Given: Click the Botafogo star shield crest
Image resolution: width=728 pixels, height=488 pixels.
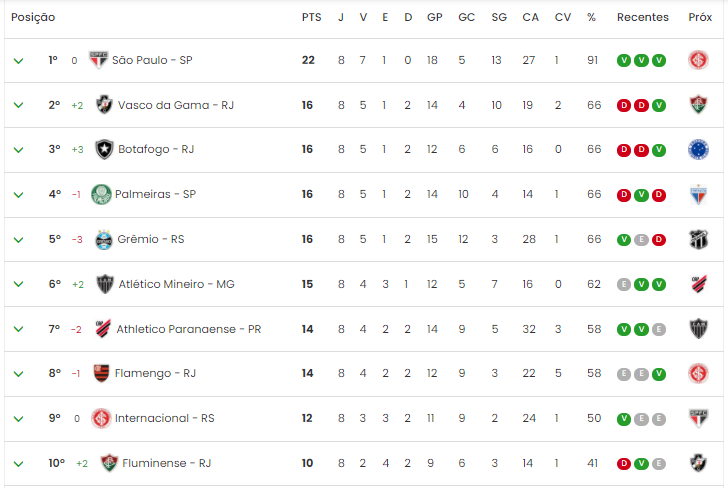Looking at the screenshot, I should [x=104, y=150].
